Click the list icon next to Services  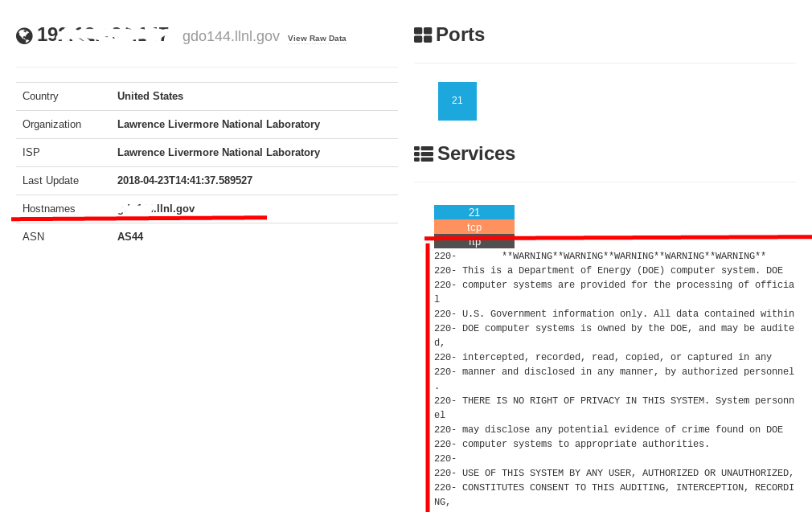(x=423, y=154)
